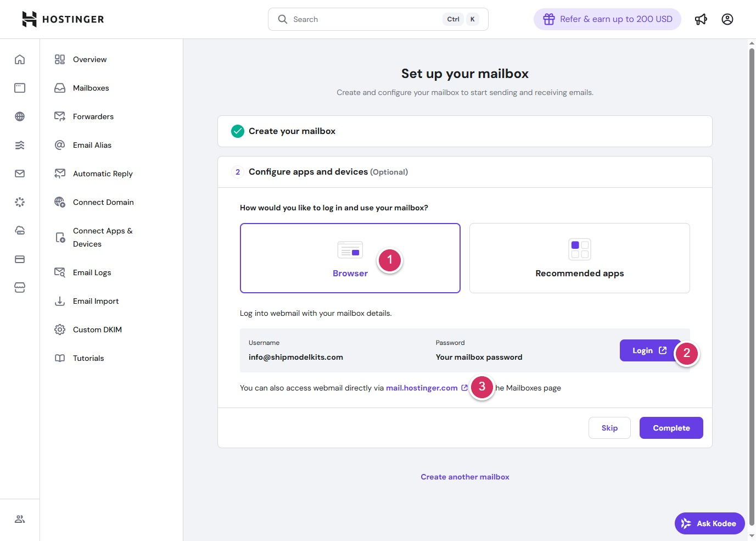Open the announcements megaphone icon

click(x=701, y=19)
